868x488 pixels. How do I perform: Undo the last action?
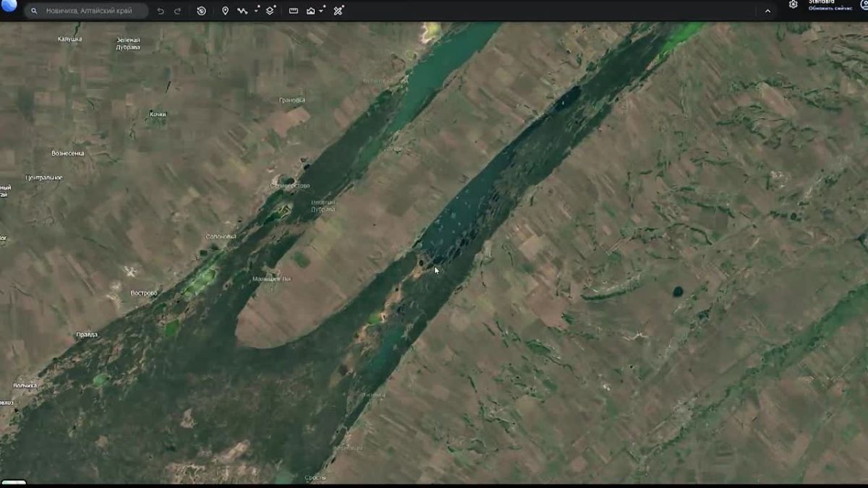[161, 11]
